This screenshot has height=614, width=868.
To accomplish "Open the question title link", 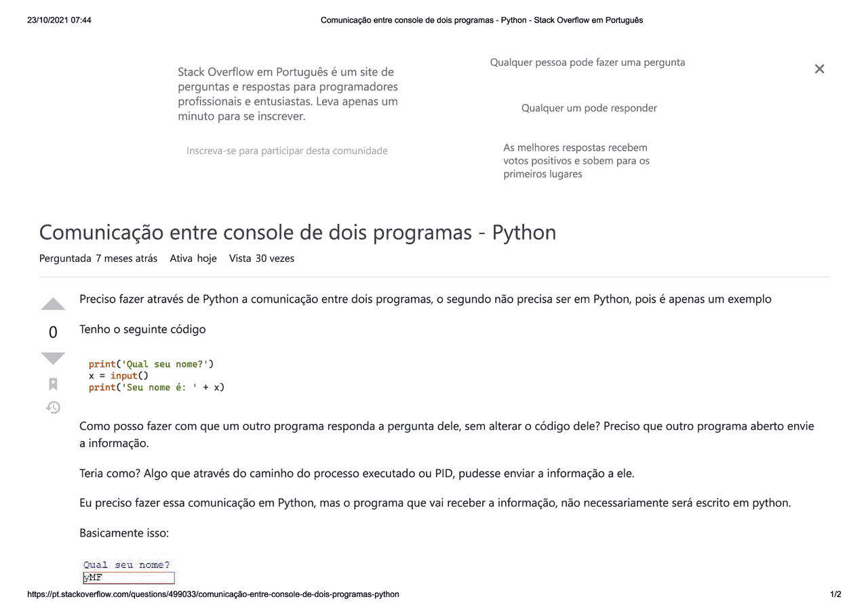I will click(x=297, y=232).
